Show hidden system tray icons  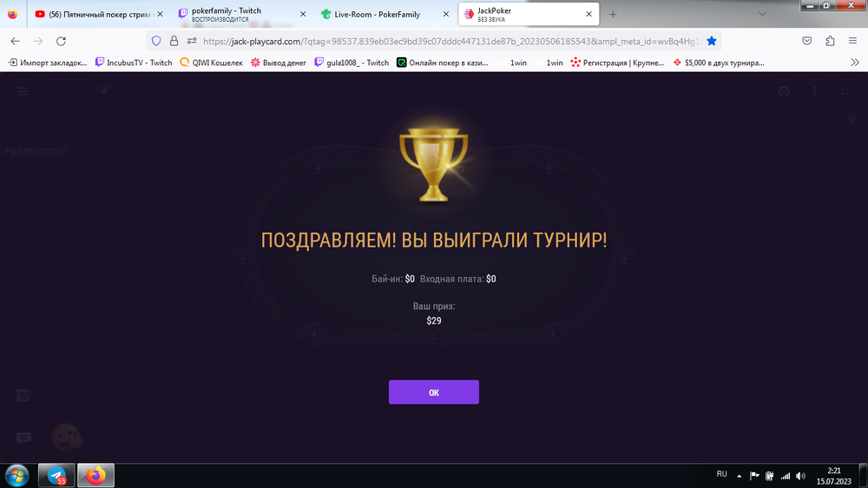pyautogui.click(x=739, y=476)
